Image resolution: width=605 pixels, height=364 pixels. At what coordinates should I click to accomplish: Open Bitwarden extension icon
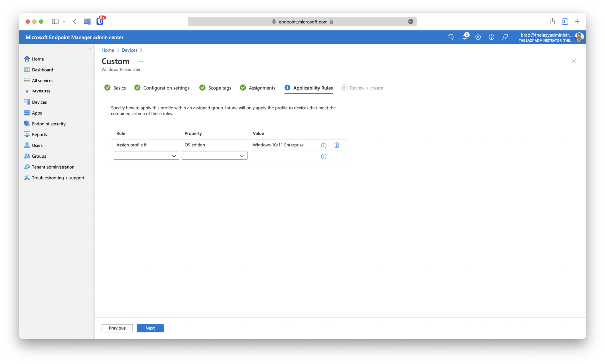coord(100,21)
